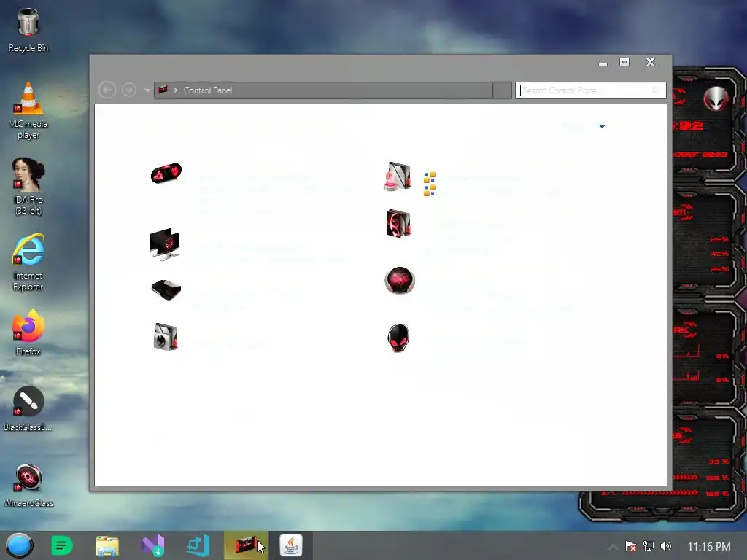Open the green chat app on the taskbar

point(61,545)
